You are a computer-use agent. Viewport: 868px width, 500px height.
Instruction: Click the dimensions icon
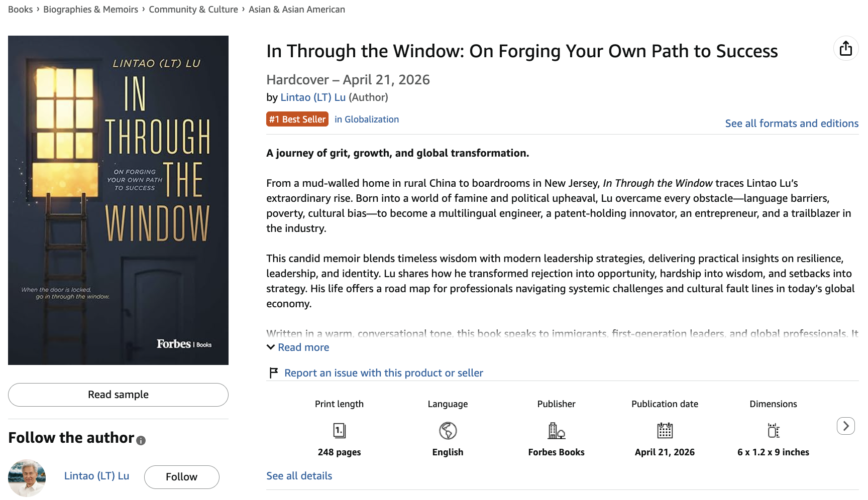tap(773, 431)
